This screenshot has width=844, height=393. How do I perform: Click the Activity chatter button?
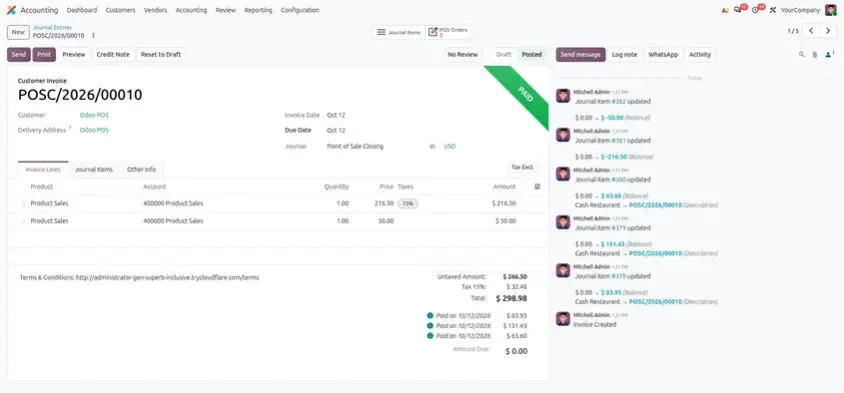700,54
